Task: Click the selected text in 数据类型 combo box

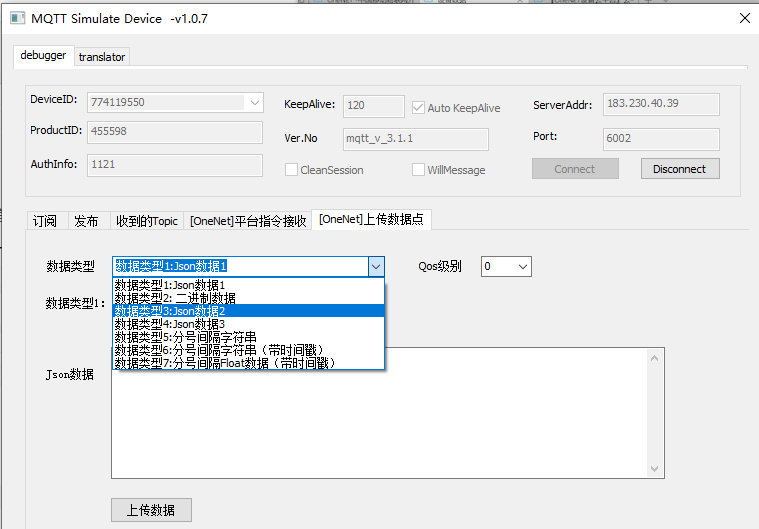Action: point(171,266)
